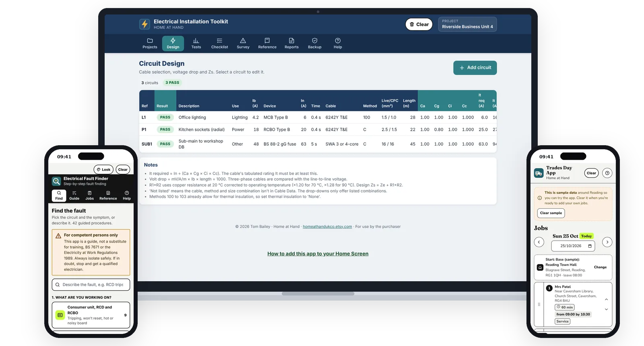Image resolution: width=644 pixels, height=346 pixels.
Task: Open the Backup shield icon tab
Action: point(315,43)
